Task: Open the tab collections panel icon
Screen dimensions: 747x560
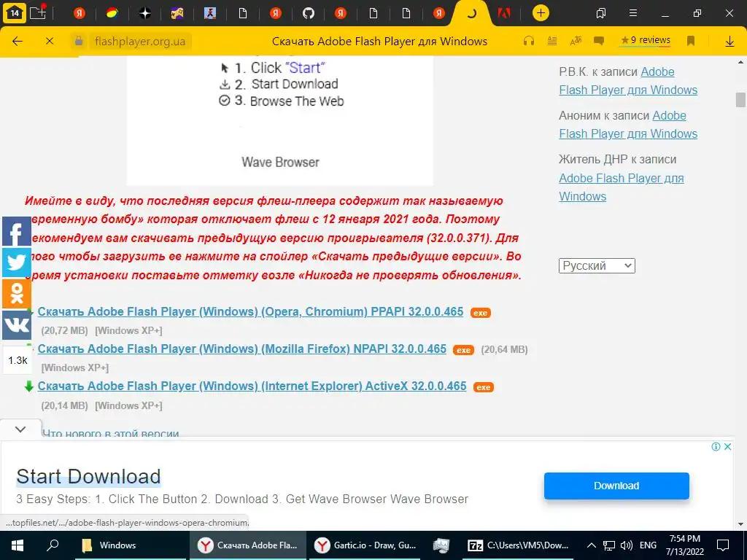Action: (x=601, y=13)
